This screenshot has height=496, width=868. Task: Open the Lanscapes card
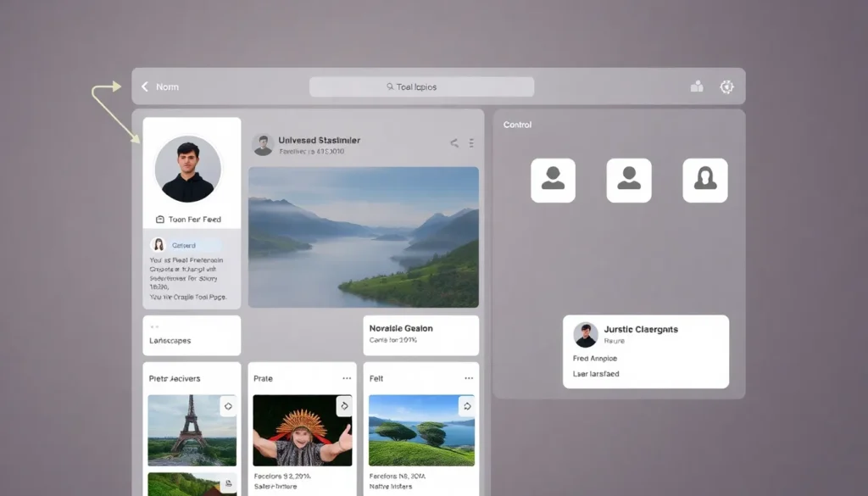tap(192, 336)
